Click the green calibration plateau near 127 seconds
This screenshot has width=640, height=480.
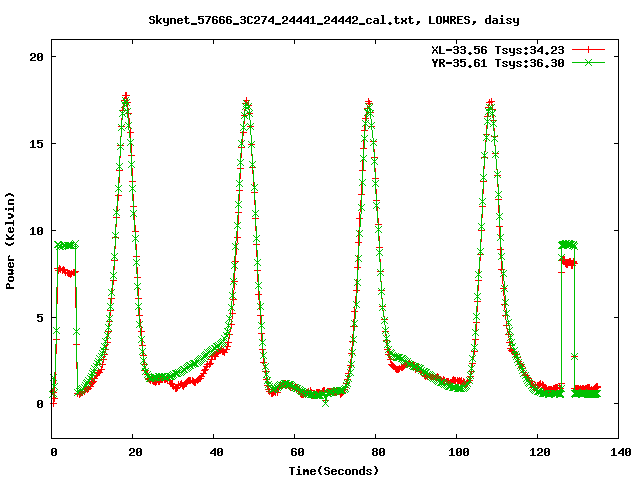click(567, 244)
